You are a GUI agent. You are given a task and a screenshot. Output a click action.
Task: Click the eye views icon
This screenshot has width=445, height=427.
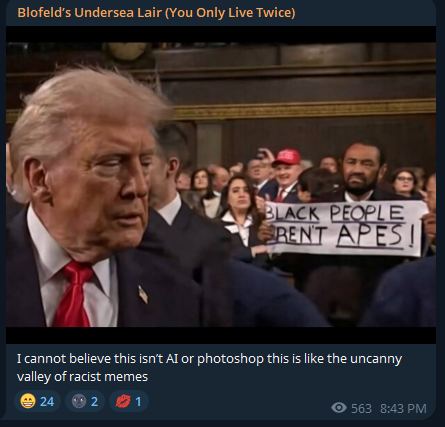click(339, 407)
